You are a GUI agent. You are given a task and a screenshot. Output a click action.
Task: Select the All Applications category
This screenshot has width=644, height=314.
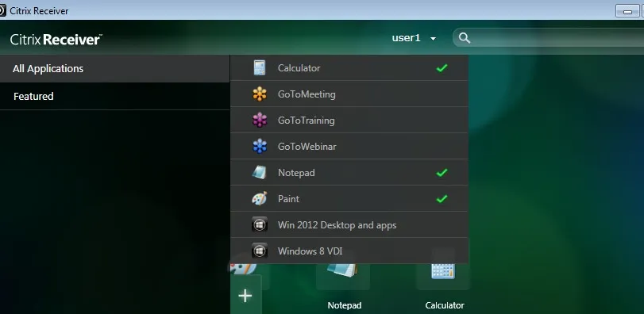coord(114,68)
